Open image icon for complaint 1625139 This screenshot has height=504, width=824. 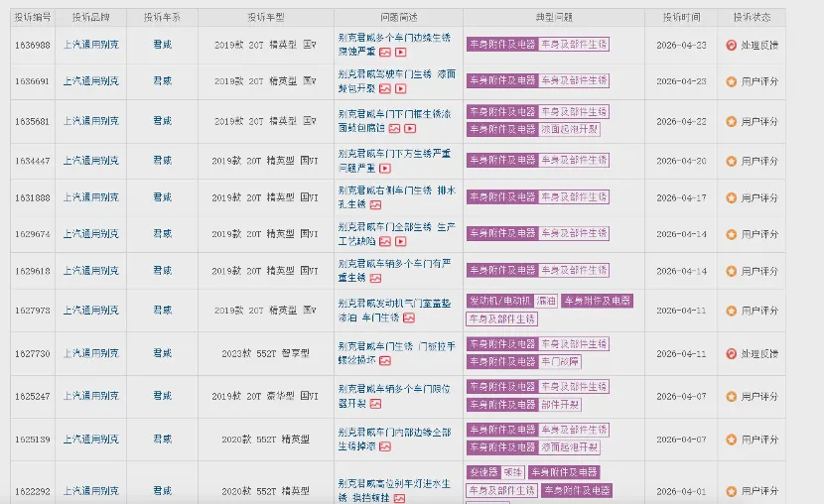pos(385,446)
